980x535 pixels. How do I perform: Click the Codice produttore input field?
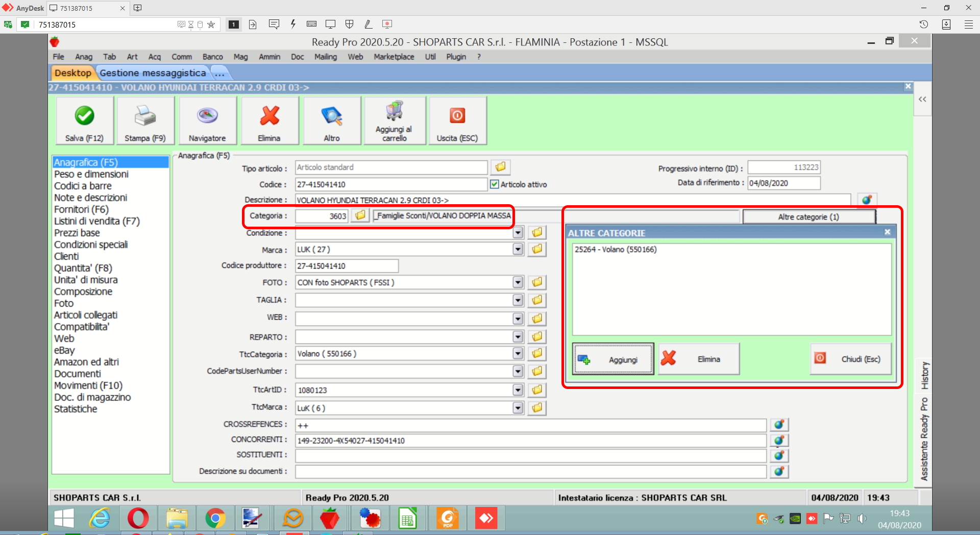coord(347,266)
